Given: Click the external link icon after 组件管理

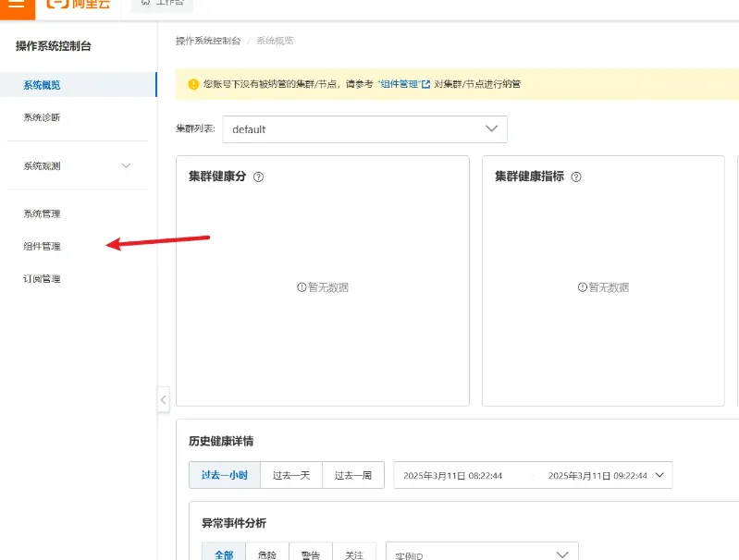Looking at the screenshot, I should tap(426, 84).
